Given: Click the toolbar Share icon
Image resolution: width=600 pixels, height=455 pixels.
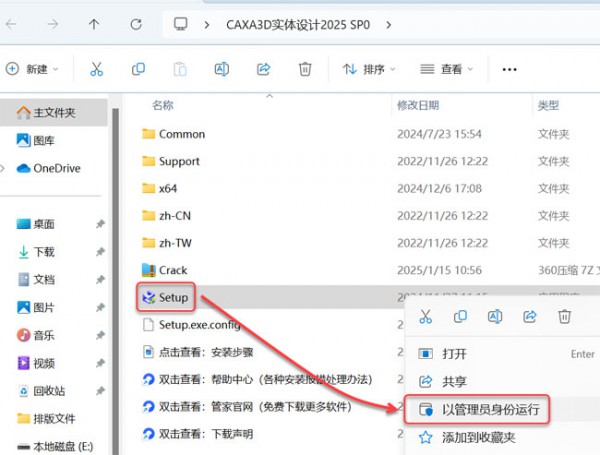Looking at the screenshot, I should coord(263,69).
